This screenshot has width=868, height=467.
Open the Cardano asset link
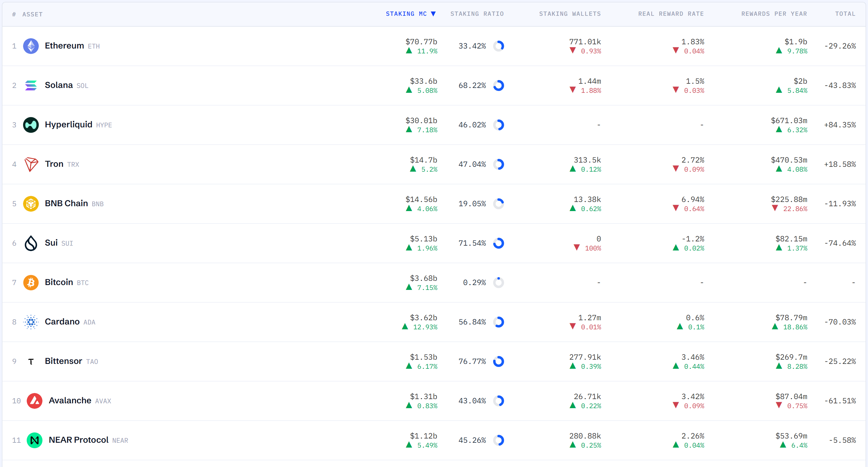point(62,321)
